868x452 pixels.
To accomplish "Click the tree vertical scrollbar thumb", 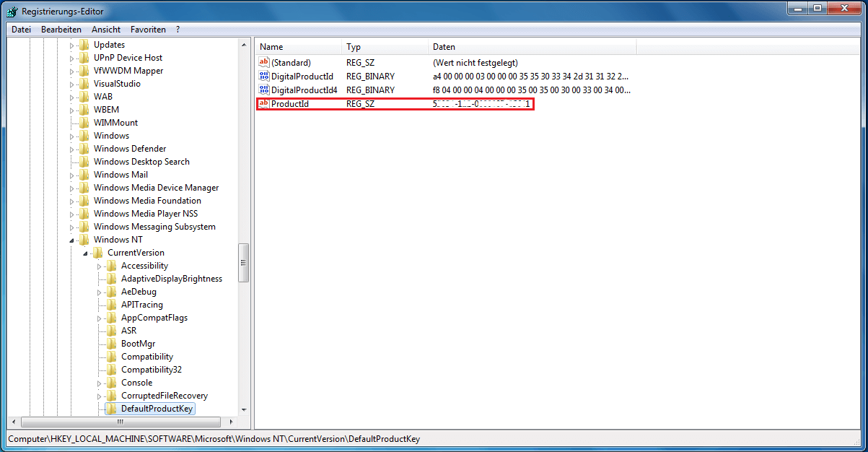I will (244, 262).
